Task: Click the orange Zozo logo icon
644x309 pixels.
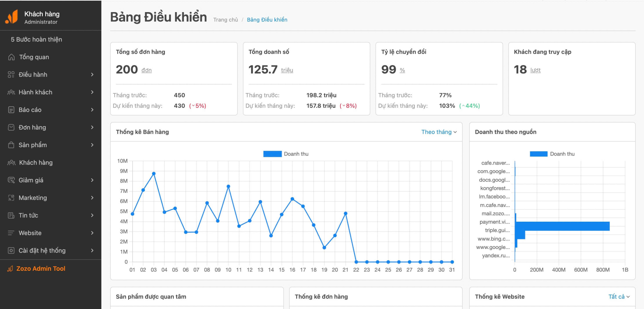Action: 12,17
